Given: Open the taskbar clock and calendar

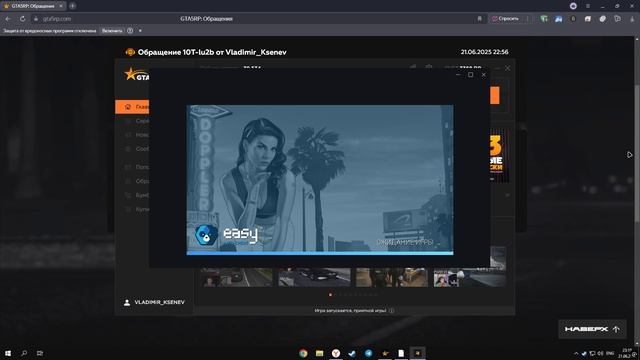Looking at the screenshot, I should 626,353.
